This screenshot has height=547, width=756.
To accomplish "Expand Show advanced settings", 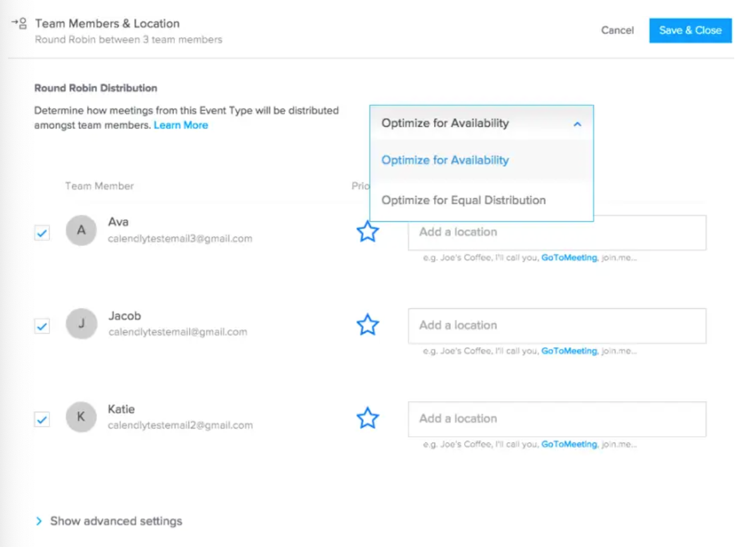I will (x=108, y=521).
